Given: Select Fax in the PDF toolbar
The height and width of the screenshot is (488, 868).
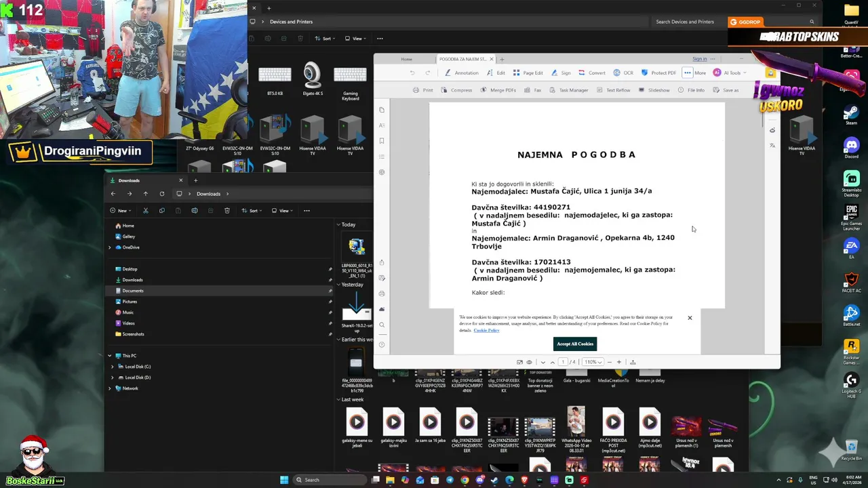Looking at the screenshot, I should [533, 90].
